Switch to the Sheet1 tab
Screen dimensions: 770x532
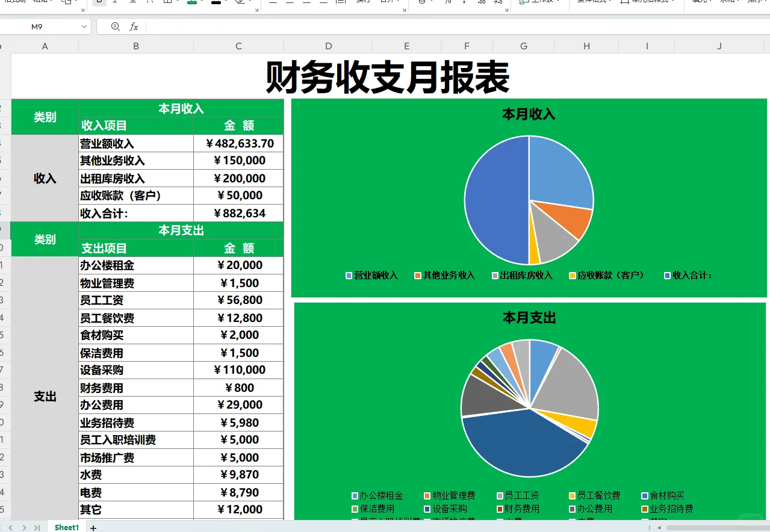coord(66,527)
